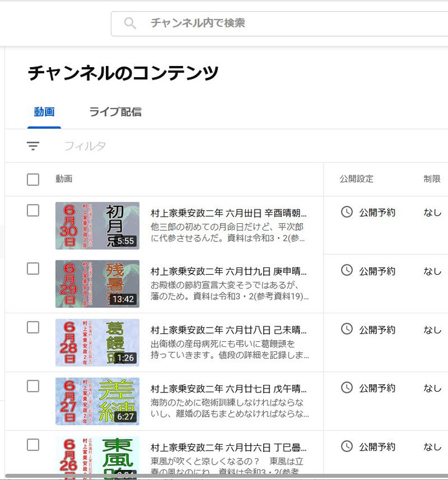This screenshot has height=480, width=448.
Task: Select the checkbox for the 6月28日 video
Action: coord(33,328)
